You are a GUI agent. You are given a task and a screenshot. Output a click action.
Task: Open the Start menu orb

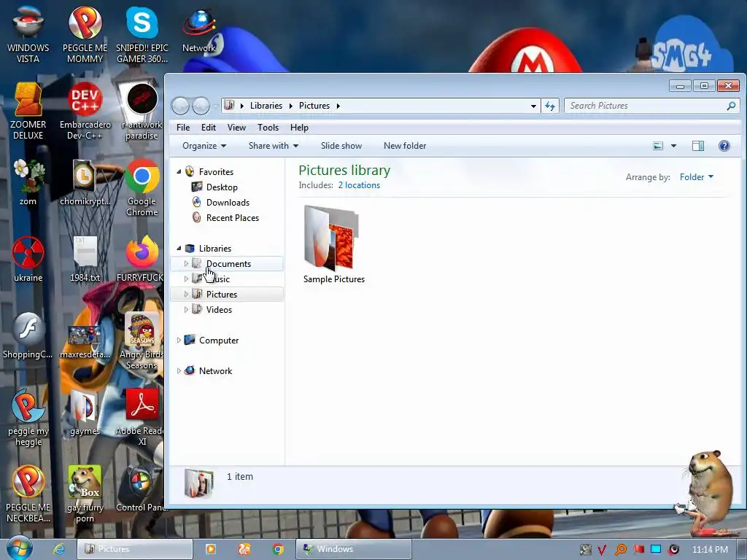coord(20,548)
